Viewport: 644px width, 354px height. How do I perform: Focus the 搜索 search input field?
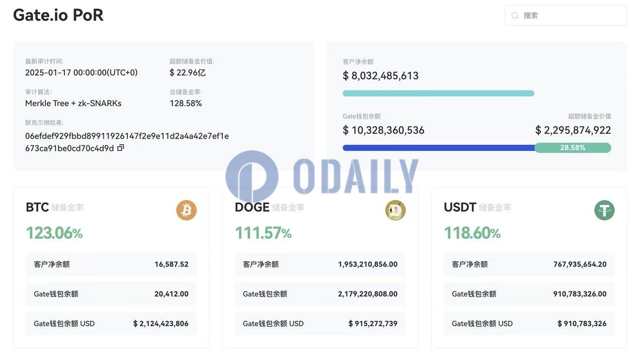(x=566, y=16)
